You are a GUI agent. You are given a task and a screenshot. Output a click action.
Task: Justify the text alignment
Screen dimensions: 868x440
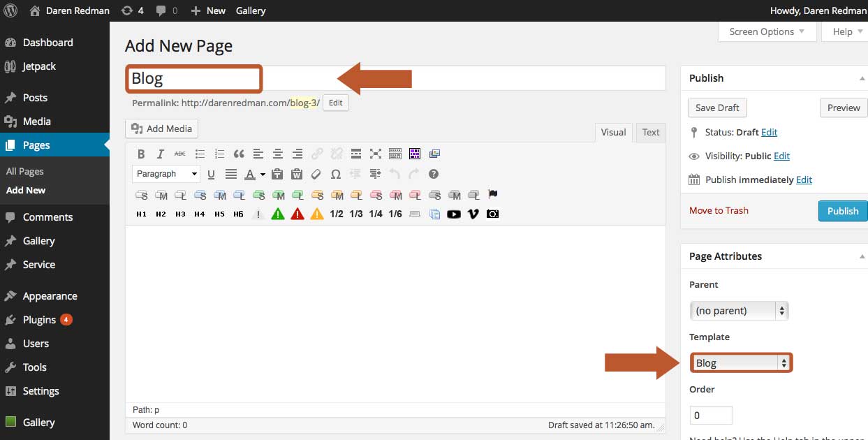pos(230,174)
